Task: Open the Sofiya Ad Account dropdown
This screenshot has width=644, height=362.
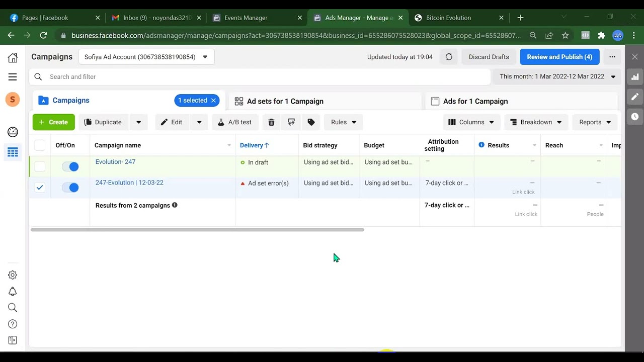Action: (x=146, y=57)
